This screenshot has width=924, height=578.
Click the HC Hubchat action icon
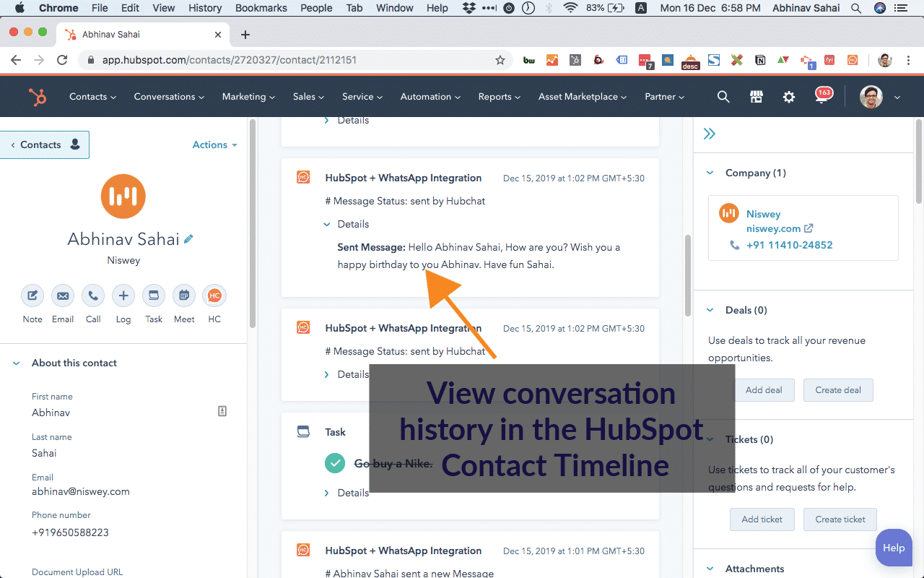[214, 296]
